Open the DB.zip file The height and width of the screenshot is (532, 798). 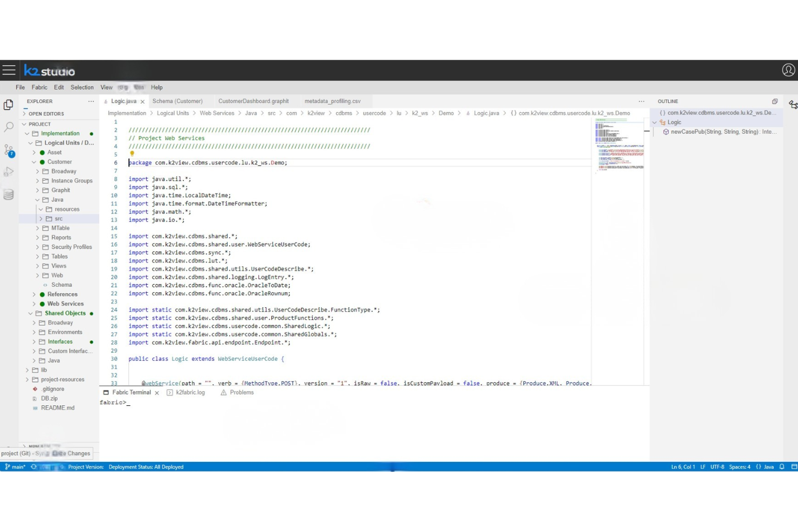(x=49, y=399)
